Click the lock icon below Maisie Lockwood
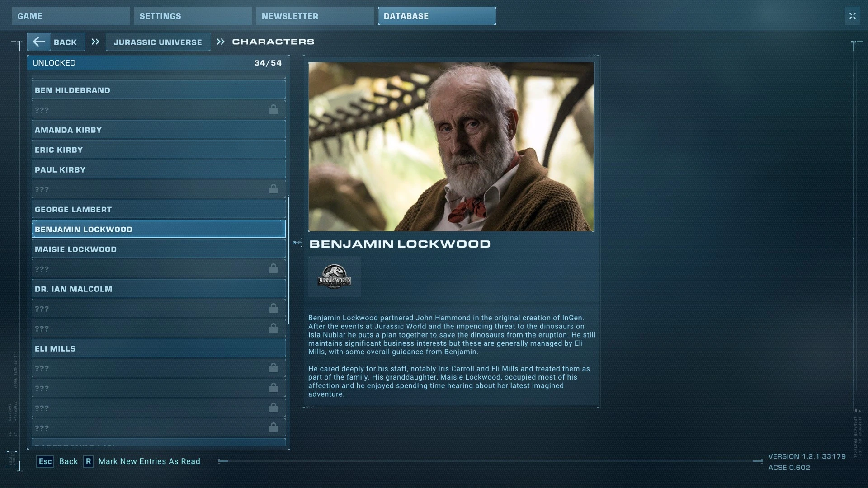The height and width of the screenshot is (488, 868). (274, 268)
